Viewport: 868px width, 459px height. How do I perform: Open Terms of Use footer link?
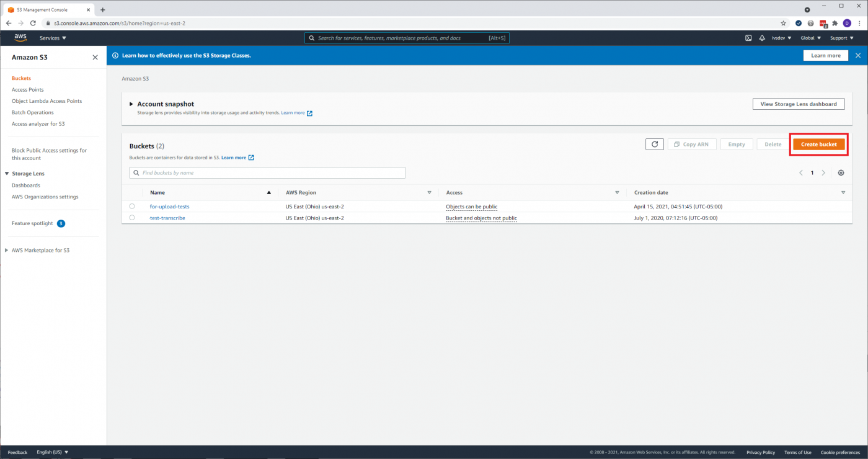point(797,452)
